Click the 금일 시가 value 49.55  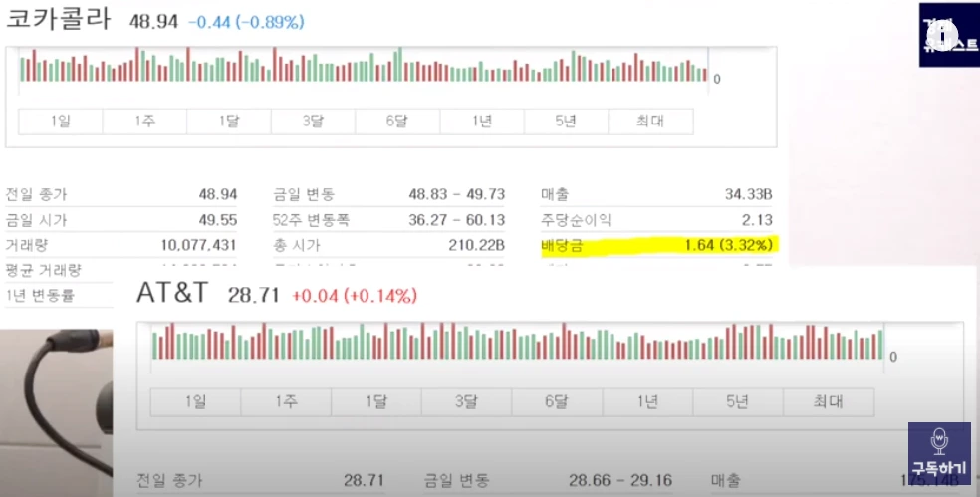(x=218, y=220)
